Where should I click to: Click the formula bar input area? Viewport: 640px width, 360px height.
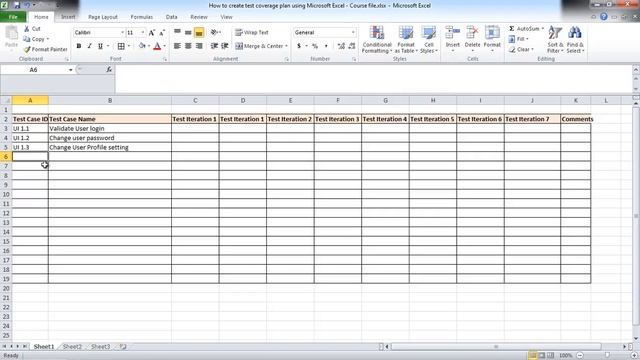(x=373, y=79)
